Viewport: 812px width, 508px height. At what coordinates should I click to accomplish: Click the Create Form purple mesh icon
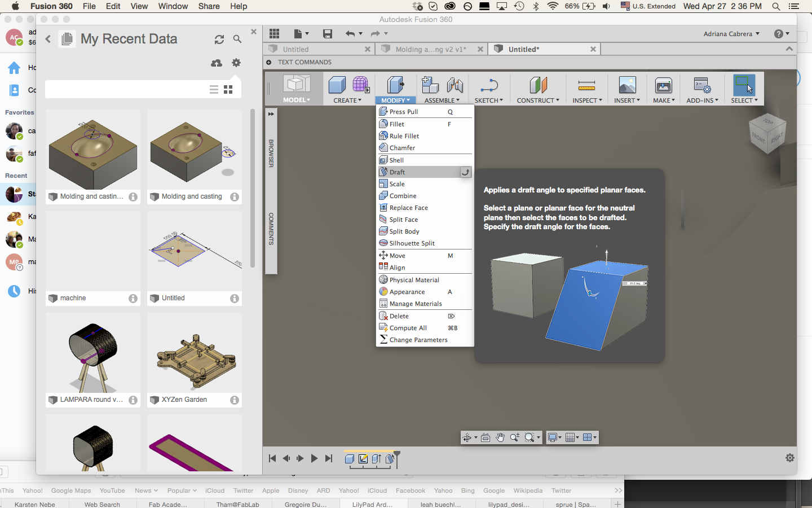click(x=361, y=85)
